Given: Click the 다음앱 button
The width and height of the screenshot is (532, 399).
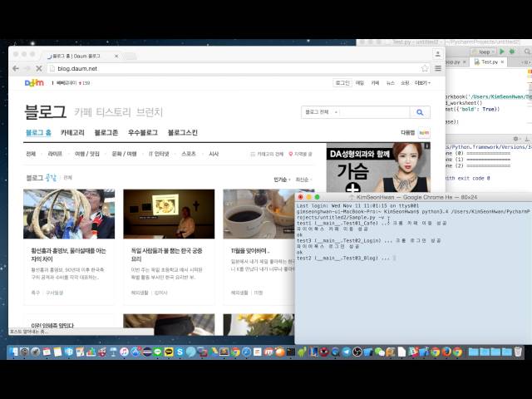Looking at the screenshot, I should [x=416, y=133].
